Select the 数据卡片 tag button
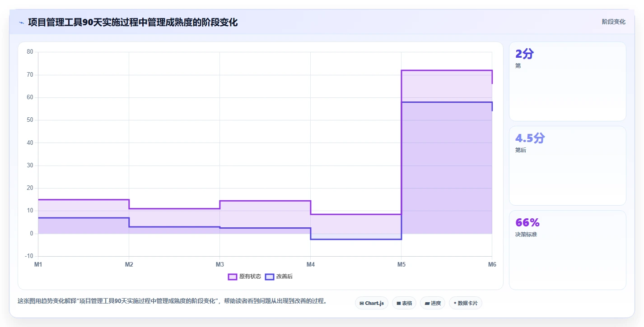 (x=466, y=303)
